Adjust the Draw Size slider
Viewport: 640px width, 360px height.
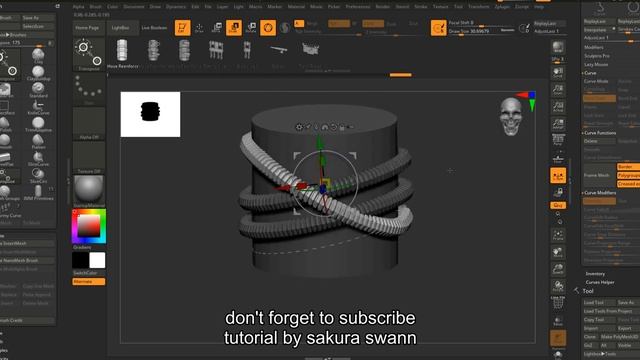click(x=481, y=31)
